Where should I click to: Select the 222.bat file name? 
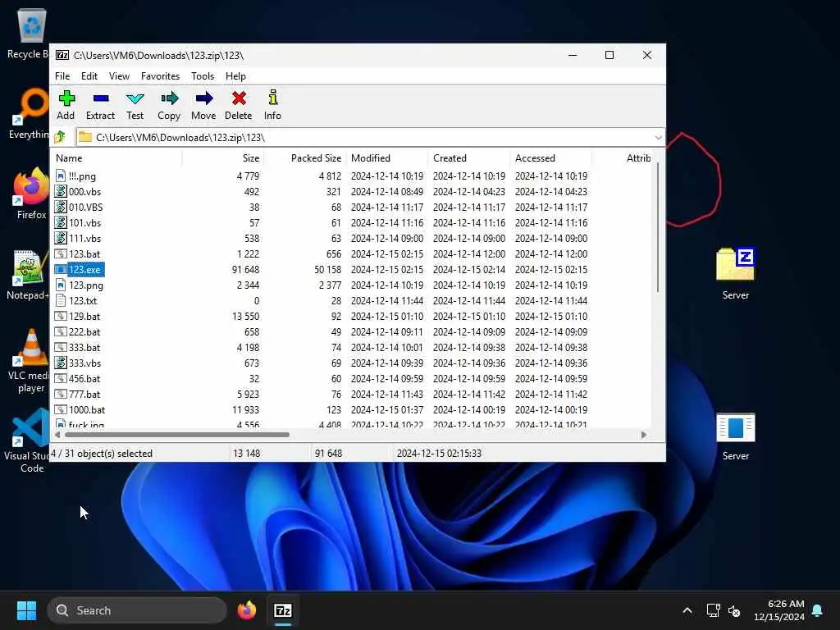[x=84, y=331]
